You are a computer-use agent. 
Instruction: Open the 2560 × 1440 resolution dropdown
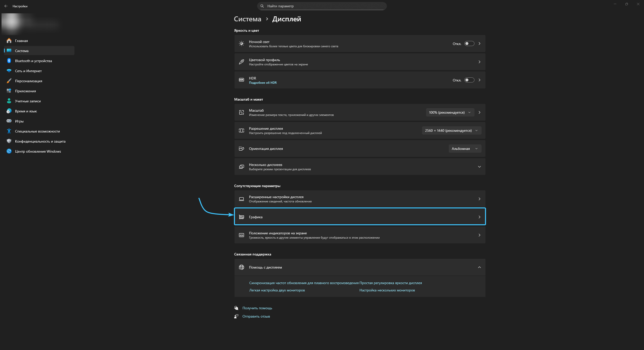click(x=451, y=130)
